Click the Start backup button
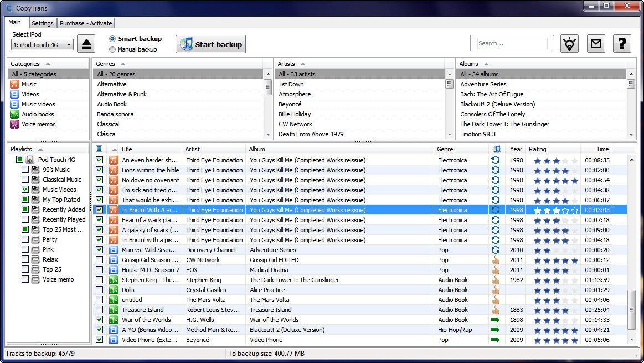The width and height of the screenshot is (644, 363). 210,44
